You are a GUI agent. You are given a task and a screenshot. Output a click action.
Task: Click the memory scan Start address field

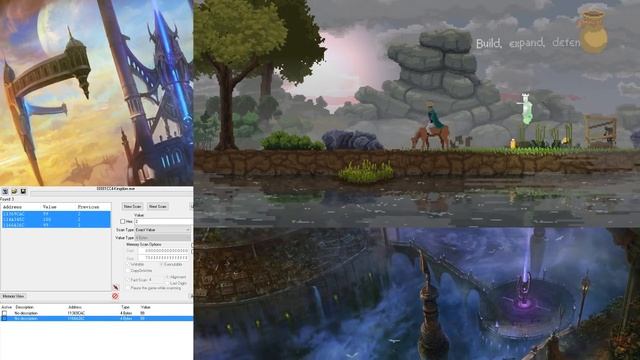(x=163, y=251)
